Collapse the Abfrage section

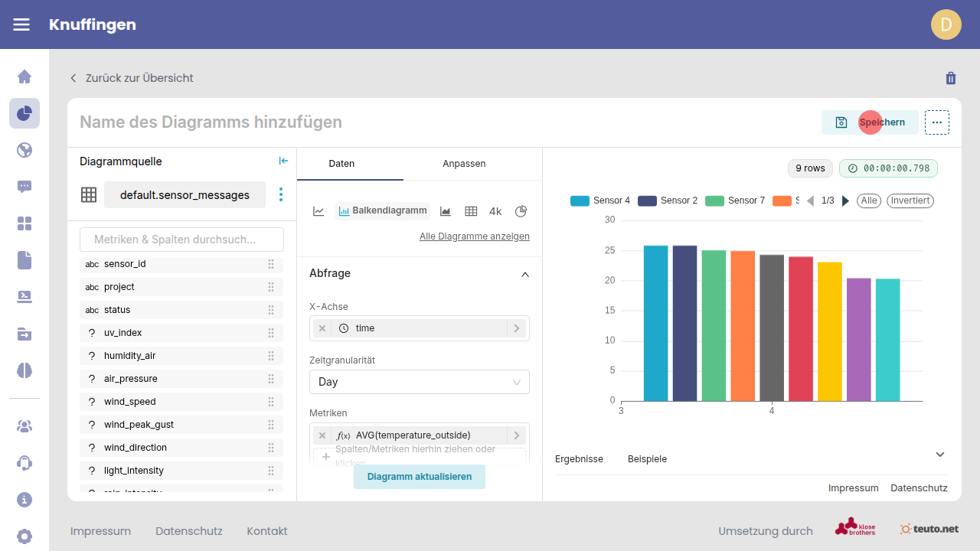525,274
